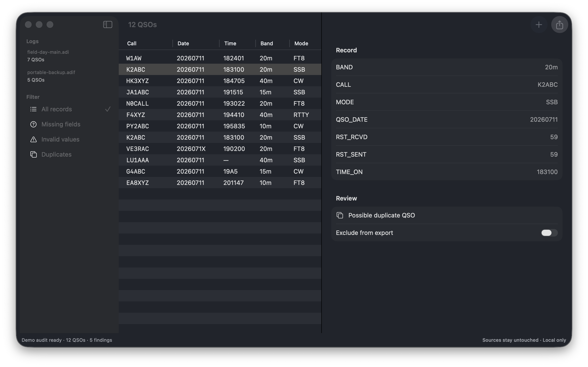Click the plus add log button

point(539,25)
